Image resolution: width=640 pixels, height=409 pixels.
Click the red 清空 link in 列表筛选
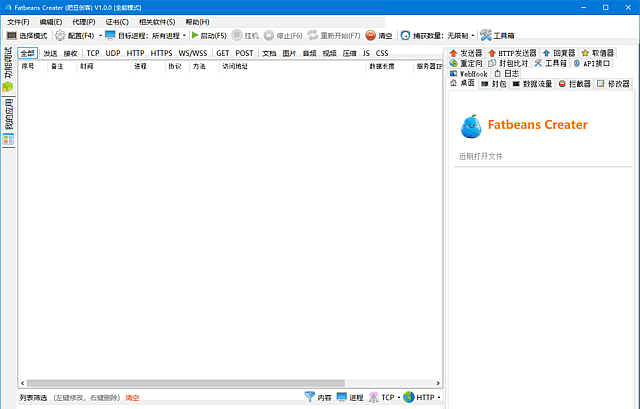point(132,398)
